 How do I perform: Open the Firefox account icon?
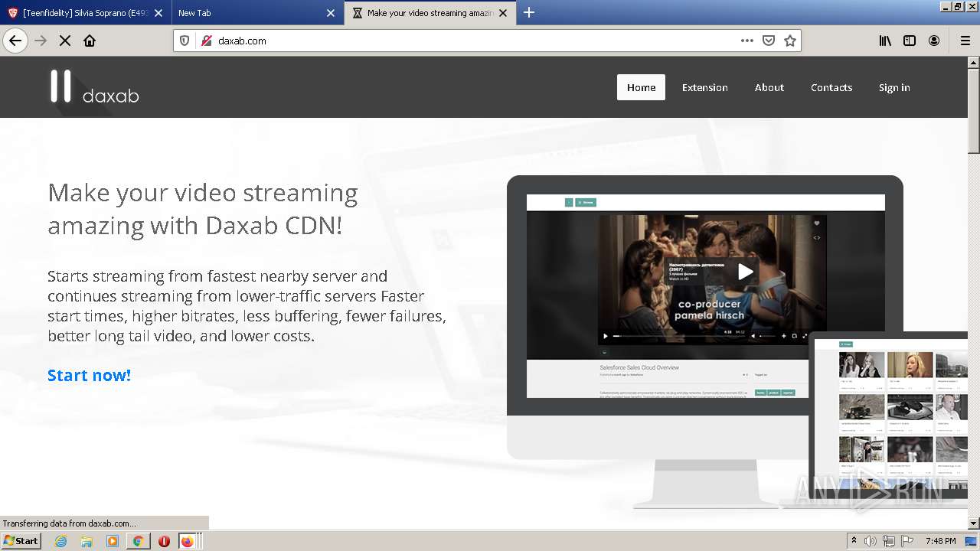(x=934, y=41)
